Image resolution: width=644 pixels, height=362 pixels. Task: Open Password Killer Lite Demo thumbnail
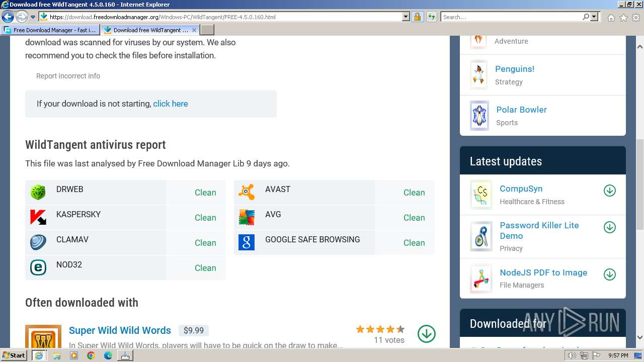[481, 236]
